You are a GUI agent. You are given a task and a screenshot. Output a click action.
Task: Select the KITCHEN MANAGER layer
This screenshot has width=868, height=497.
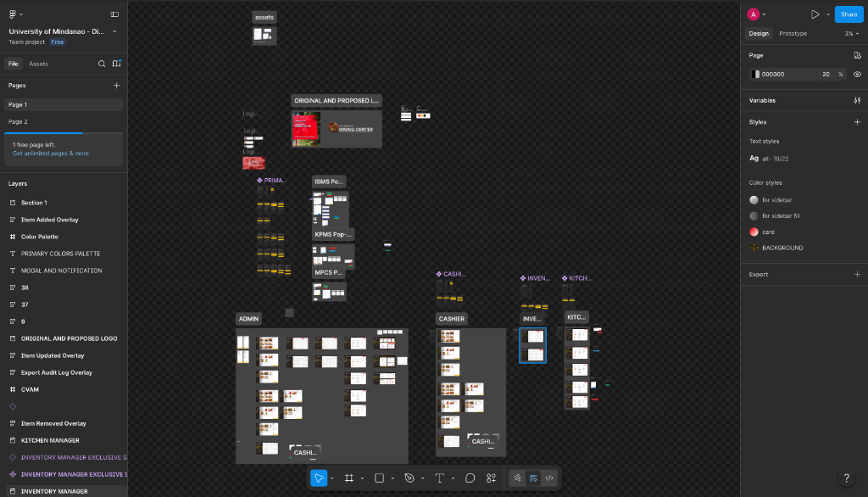pos(50,440)
